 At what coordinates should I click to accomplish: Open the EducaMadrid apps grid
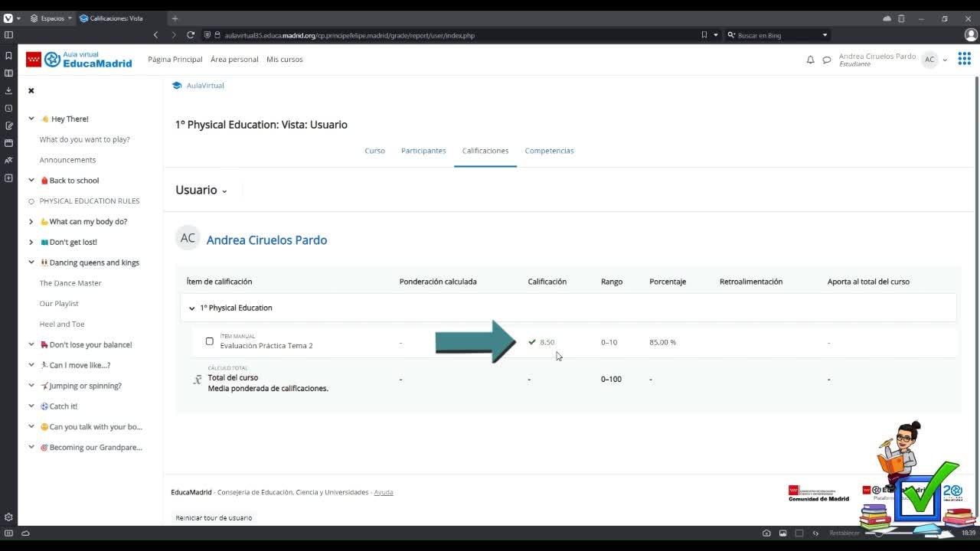pos(964,59)
